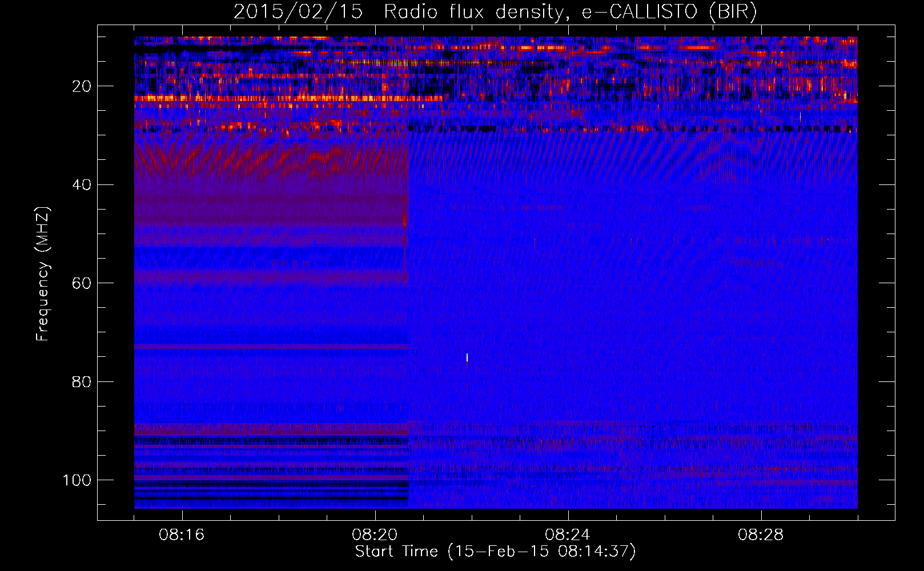
Task: Click the 08:20 time tick label
Action: [375, 535]
